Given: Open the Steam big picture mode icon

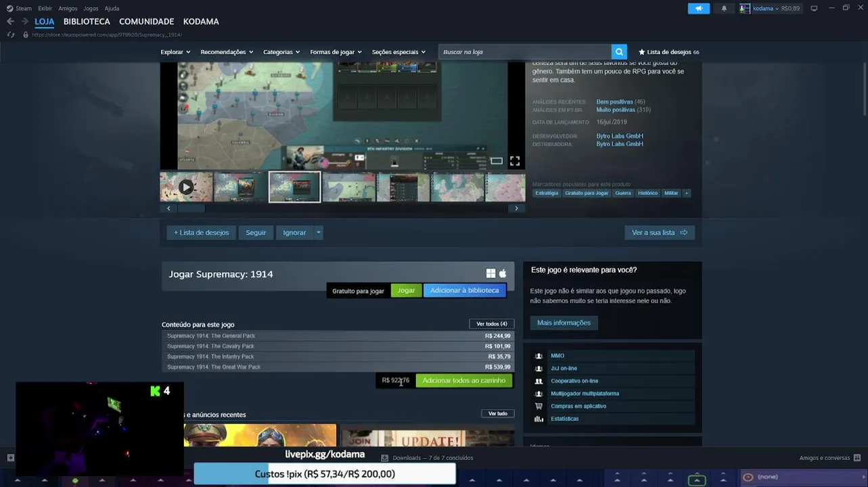Looking at the screenshot, I should tap(814, 8).
